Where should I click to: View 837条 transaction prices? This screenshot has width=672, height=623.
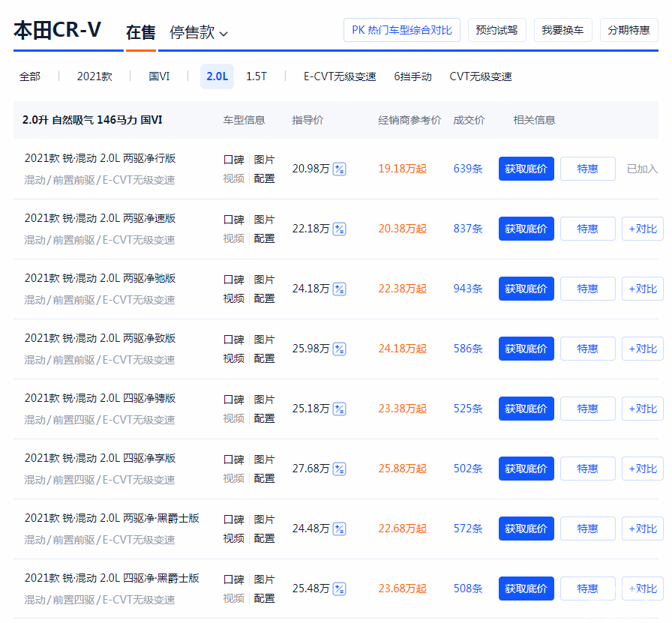tap(468, 229)
